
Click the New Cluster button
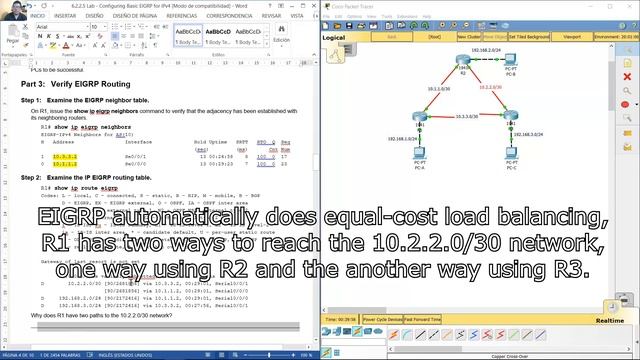coord(469,37)
